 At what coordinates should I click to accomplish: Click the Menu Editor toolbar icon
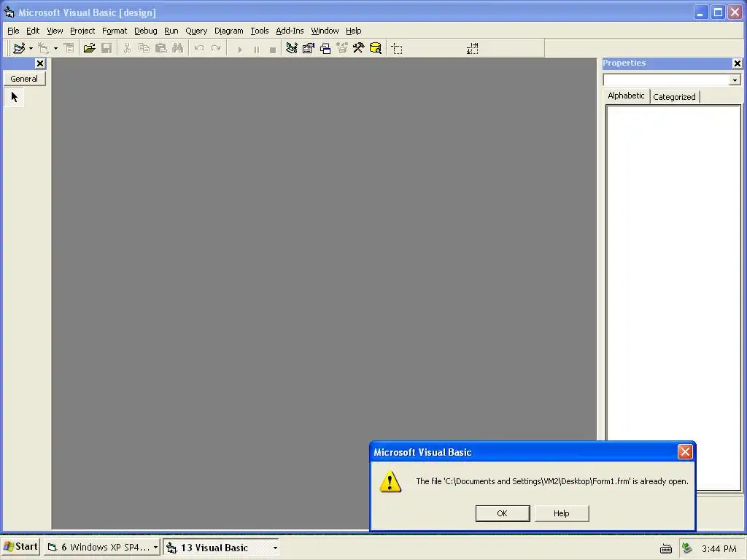tap(69, 48)
